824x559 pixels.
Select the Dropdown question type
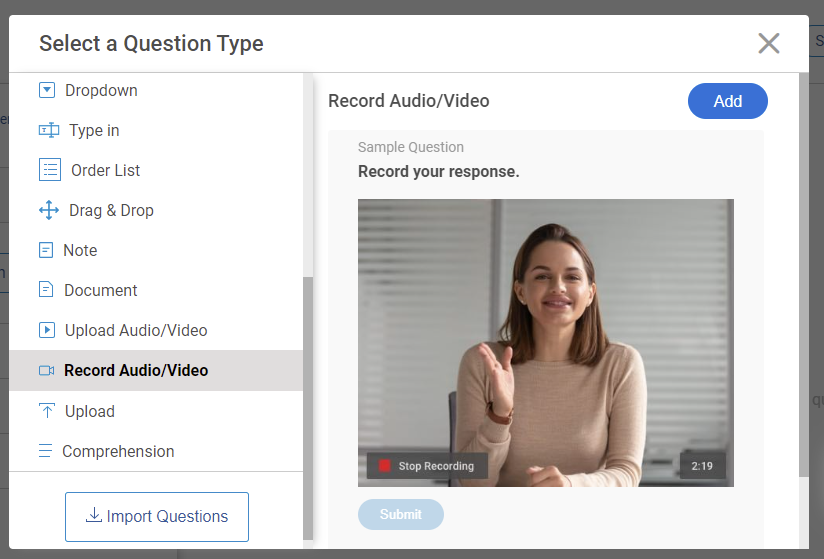coord(101,90)
